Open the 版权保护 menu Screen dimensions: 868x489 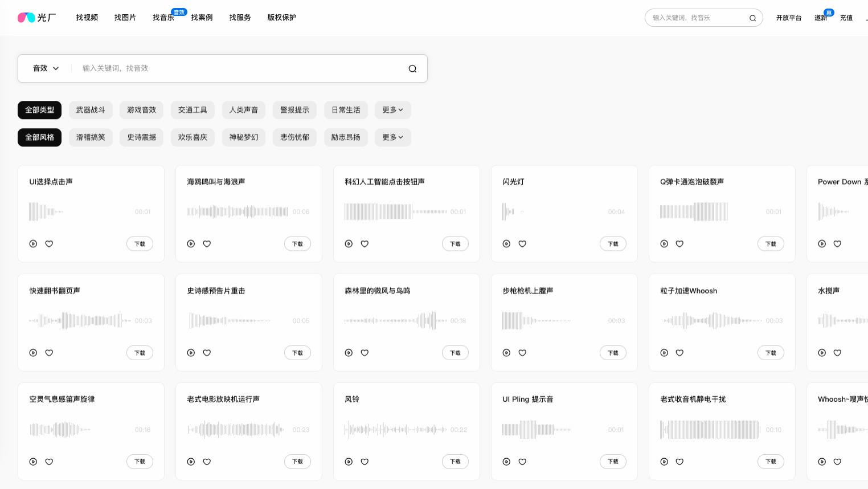click(x=282, y=18)
